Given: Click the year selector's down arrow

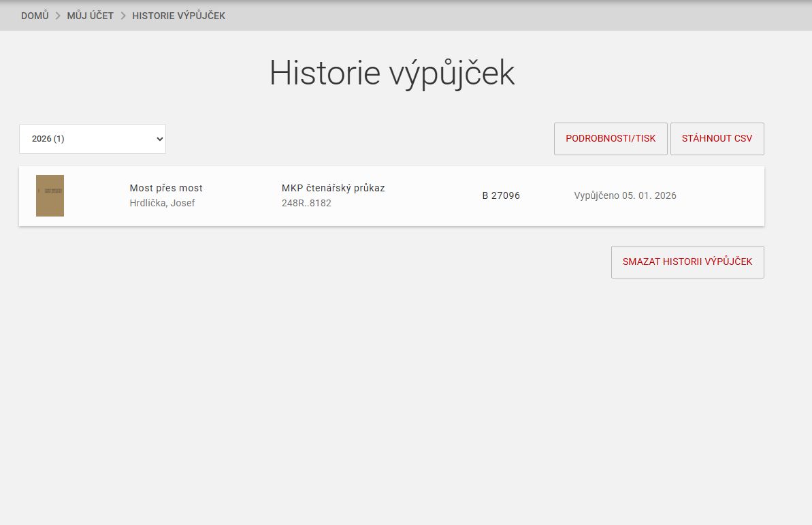Looking at the screenshot, I should 159,139.
